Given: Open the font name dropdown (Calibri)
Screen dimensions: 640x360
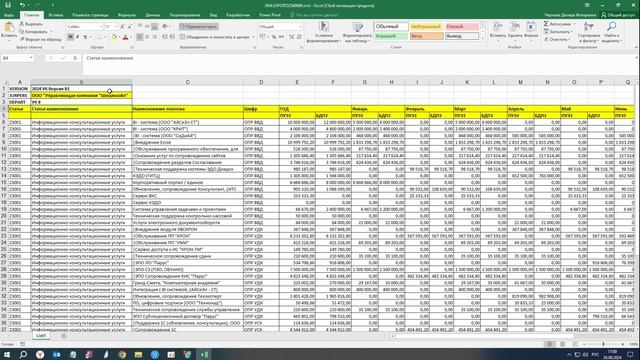Looking at the screenshot, I should coord(101,27).
